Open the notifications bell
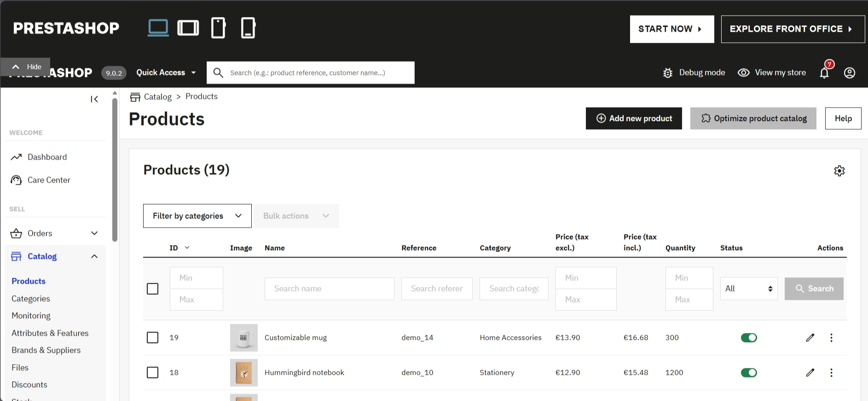 coord(824,73)
